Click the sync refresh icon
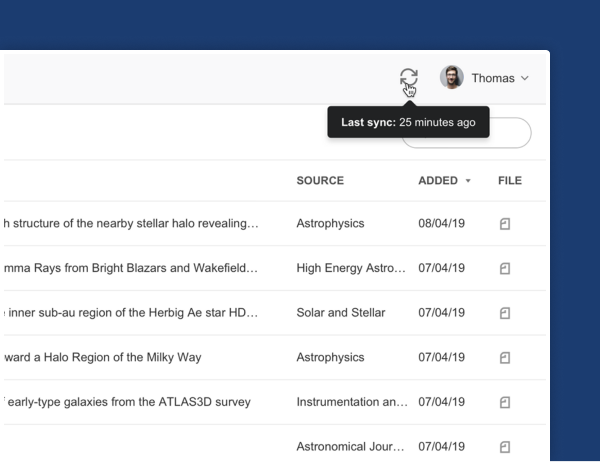This screenshot has height=462, width=600. tap(407, 78)
